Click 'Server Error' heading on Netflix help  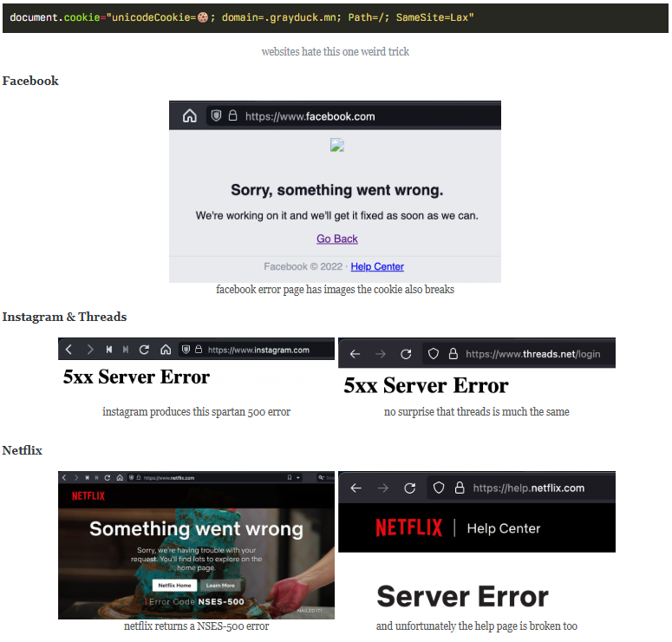[462, 597]
